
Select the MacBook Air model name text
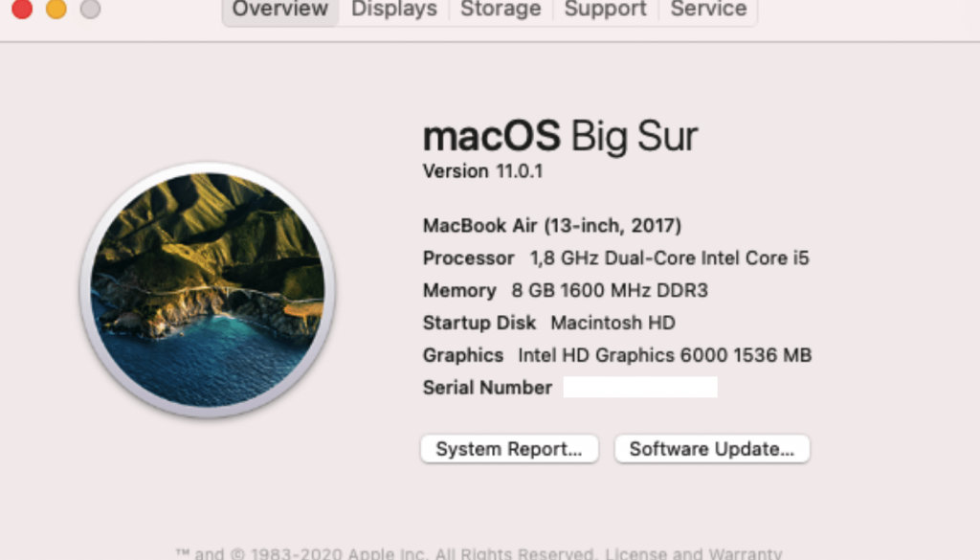click(x=551, y=226)
